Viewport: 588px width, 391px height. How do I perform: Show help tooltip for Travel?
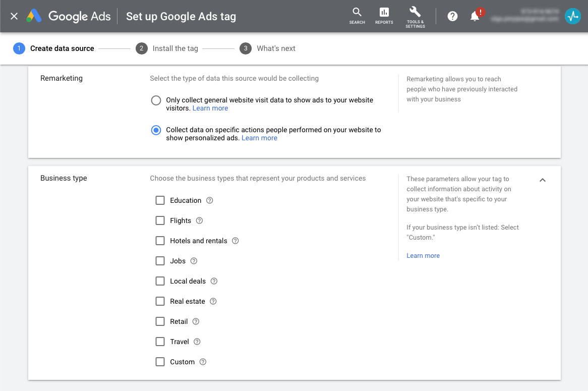pyautogui.click(x=197, y=342)
